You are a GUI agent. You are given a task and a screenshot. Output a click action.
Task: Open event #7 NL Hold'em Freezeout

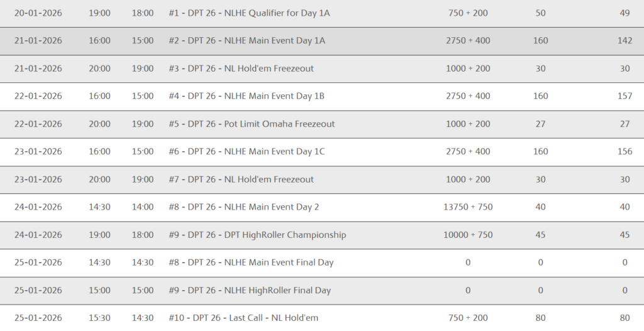(x=241, y=179)
